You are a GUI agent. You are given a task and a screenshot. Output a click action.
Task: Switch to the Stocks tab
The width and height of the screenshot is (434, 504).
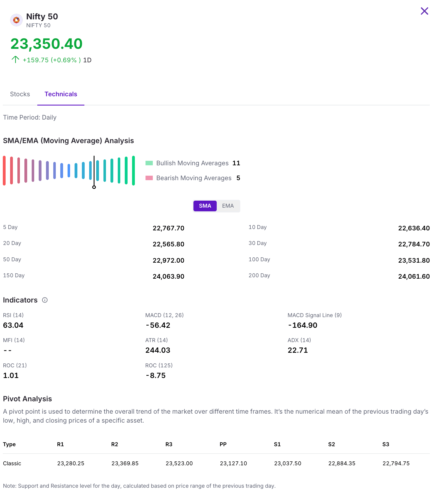(20, 94)
